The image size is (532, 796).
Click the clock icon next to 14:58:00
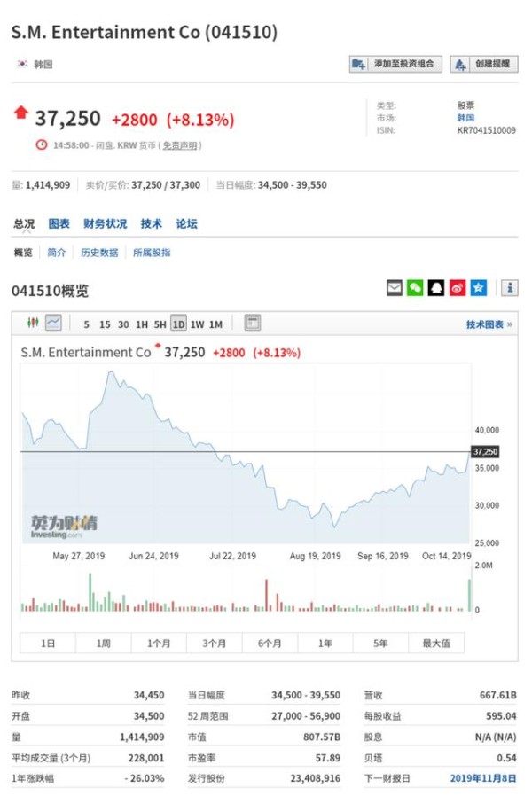42,145
